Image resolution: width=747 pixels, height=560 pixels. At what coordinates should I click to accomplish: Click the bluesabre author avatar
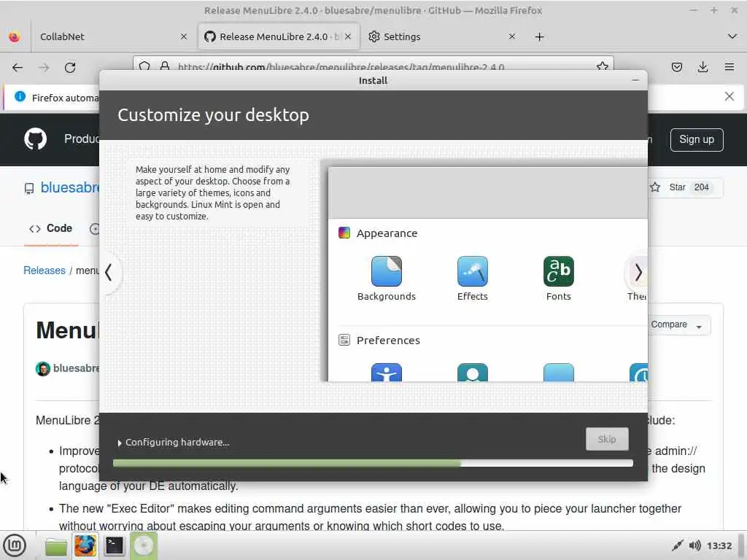pos(43,368)
